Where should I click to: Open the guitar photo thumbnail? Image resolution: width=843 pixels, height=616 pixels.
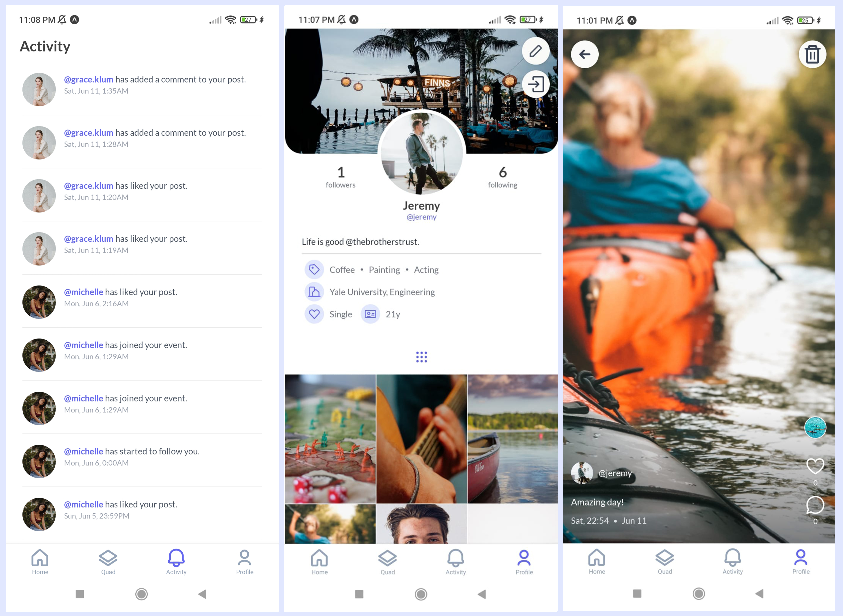pyautogui.click(x=422, y=439)
